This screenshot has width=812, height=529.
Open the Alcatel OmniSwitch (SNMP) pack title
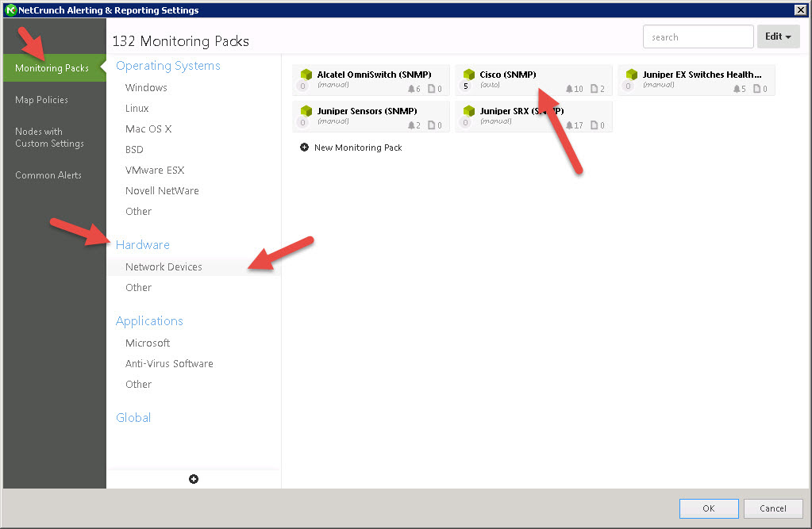[374, 75]
